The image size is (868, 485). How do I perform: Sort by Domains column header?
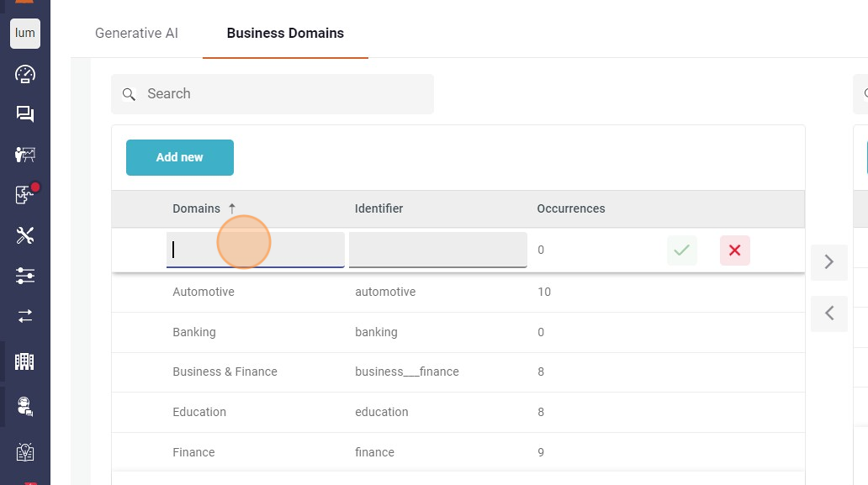pos(197,208)
